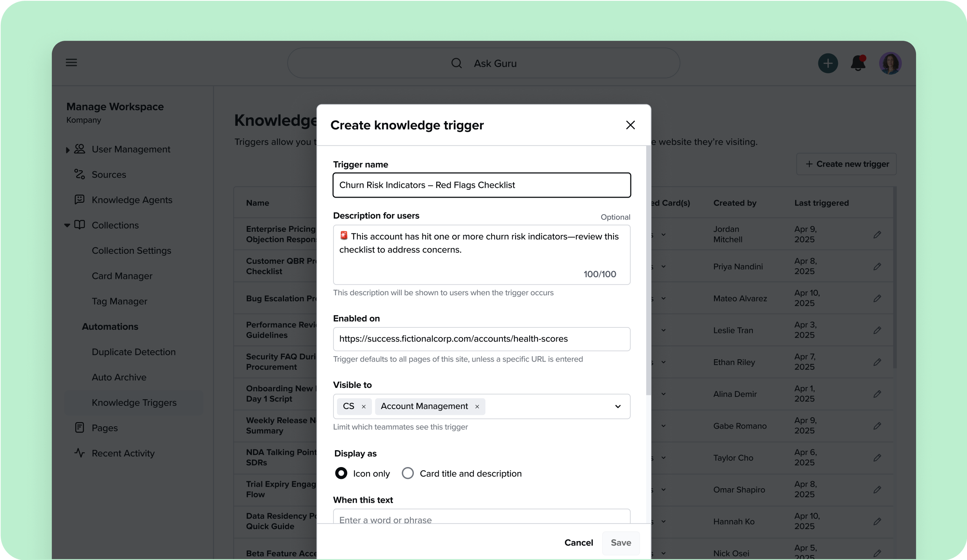Click the dialog's vertical scrollbar
The height and width of the screenshot is (560, 967).
tap(648, 271)
